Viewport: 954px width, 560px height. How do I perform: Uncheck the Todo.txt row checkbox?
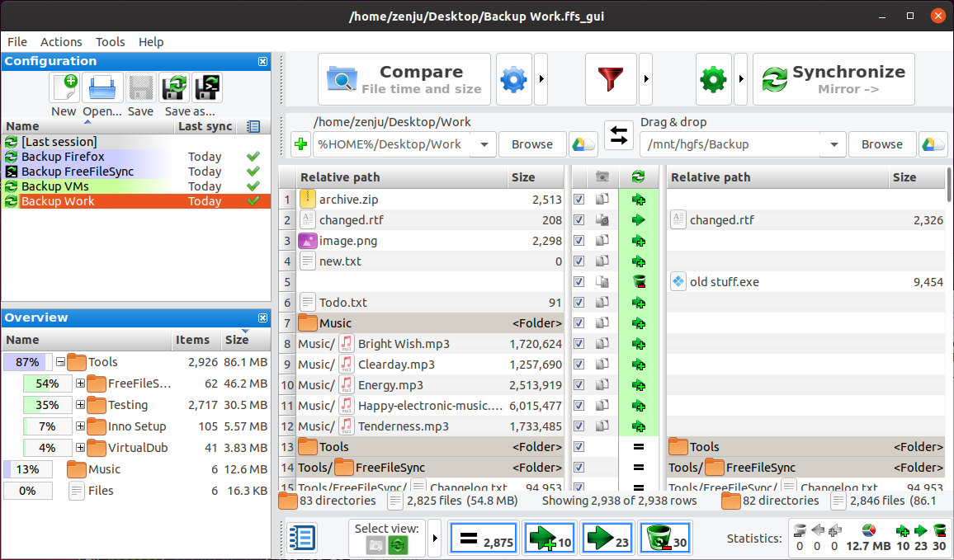tap(579, 302)
